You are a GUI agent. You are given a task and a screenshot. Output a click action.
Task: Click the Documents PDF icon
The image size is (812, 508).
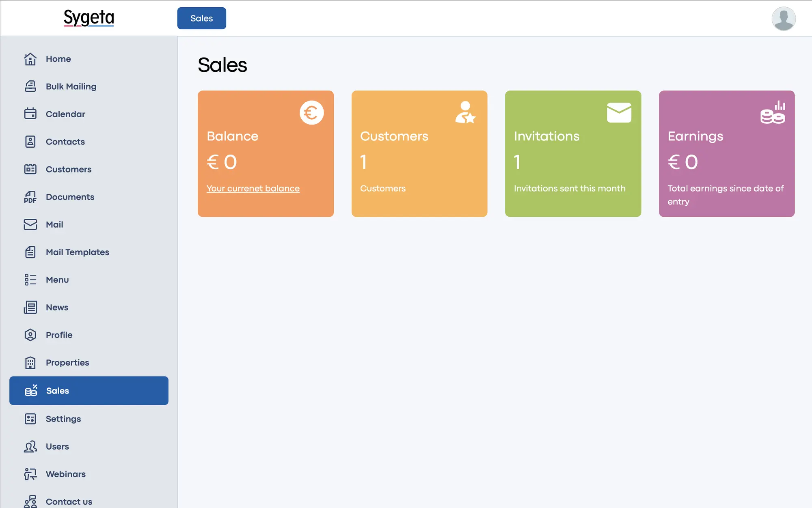(x=30, y=197)
